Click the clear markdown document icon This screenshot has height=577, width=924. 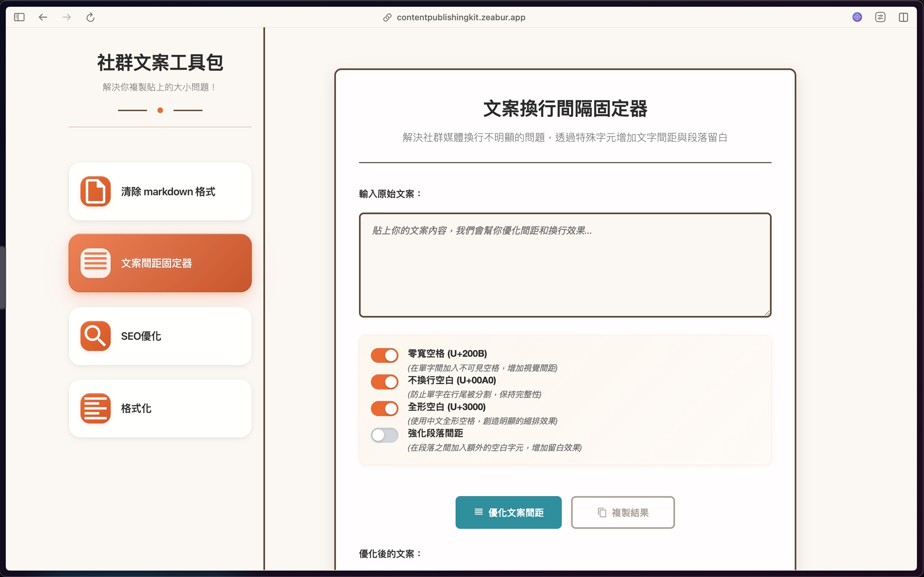click(x=95, y=191)
